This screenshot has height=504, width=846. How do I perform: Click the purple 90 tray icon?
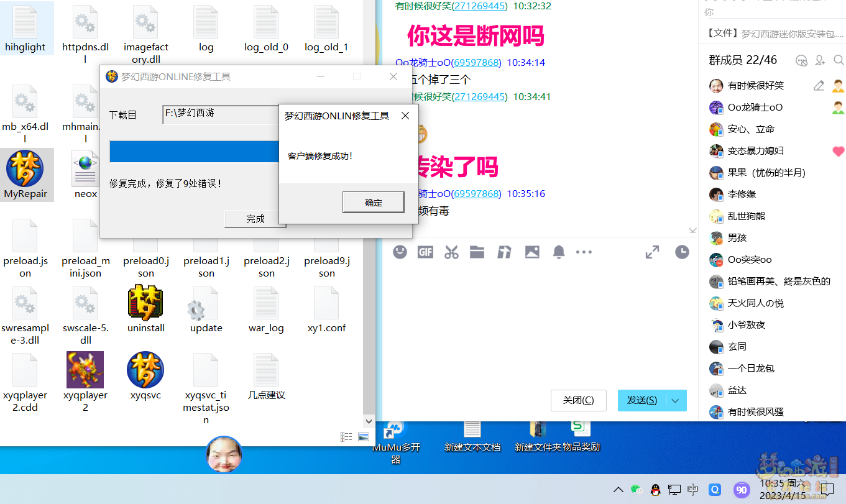tap(741, 490)
